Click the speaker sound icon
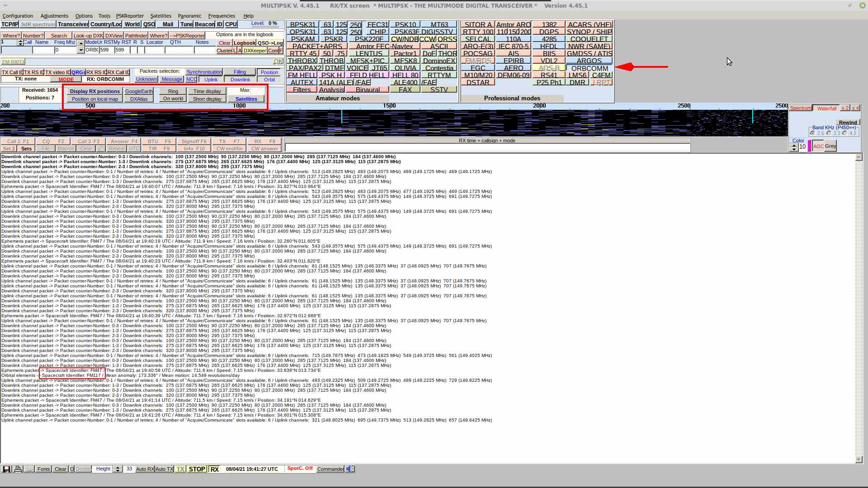Screen dimensions: 868x488 [350, 469]
